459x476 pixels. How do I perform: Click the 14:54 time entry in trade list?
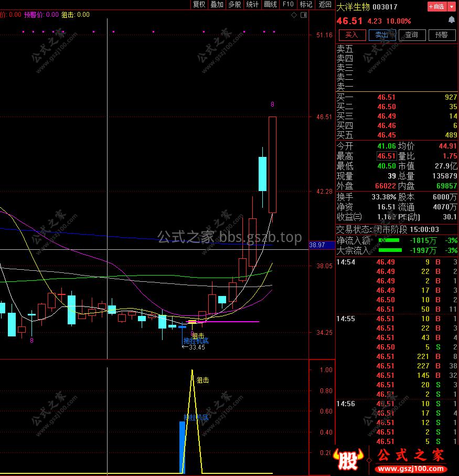point(346,262)
